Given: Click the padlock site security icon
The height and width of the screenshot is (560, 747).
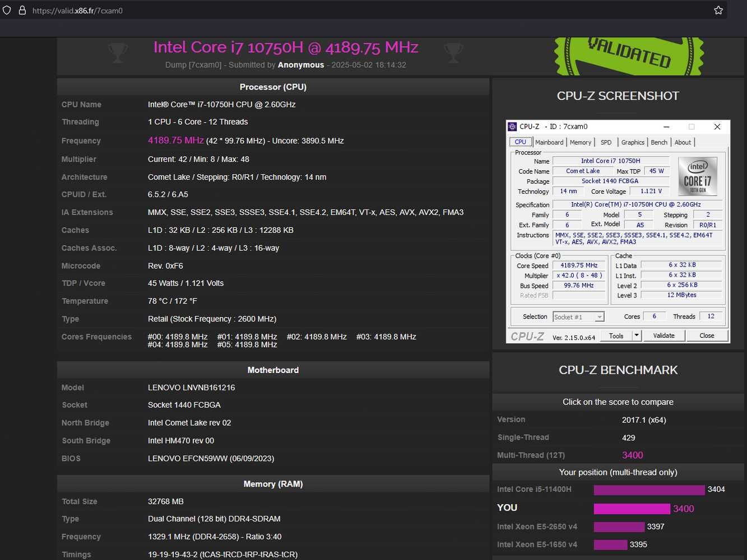Looking at the screenshot, I should pos(22,10).
